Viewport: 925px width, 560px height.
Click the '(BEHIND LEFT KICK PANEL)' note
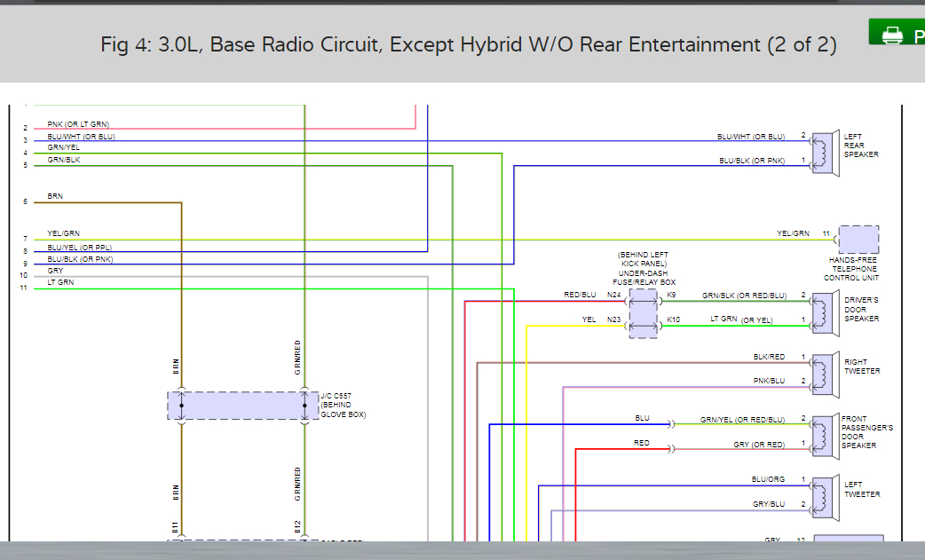click(643, 259)
